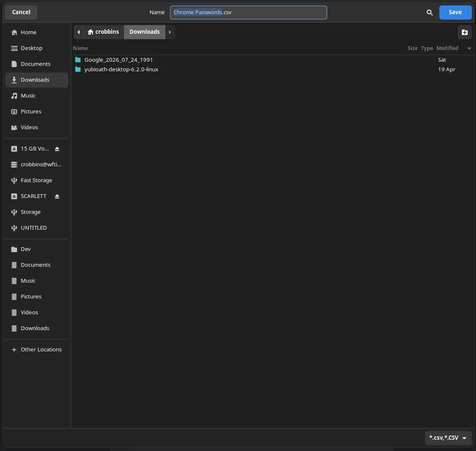476x451 pixels.
Task: Open Desktop from the sidebar
Action: (x=37, y=48)
